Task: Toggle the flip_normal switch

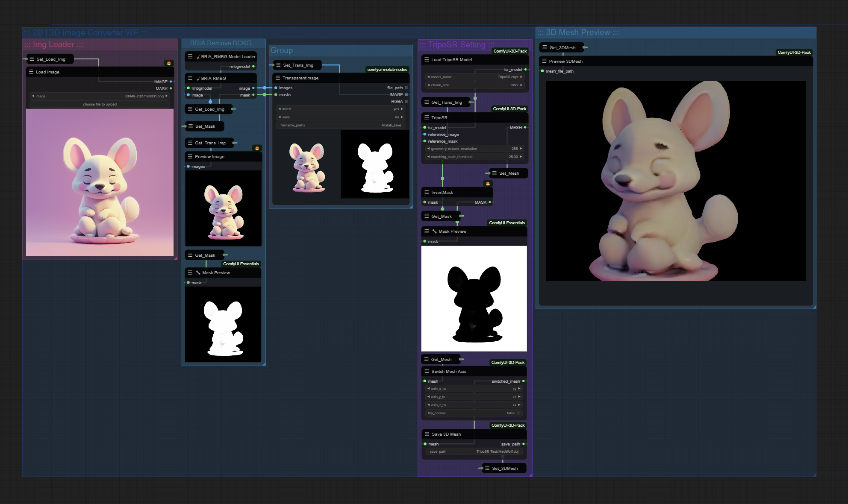Action: coord(518,413)
